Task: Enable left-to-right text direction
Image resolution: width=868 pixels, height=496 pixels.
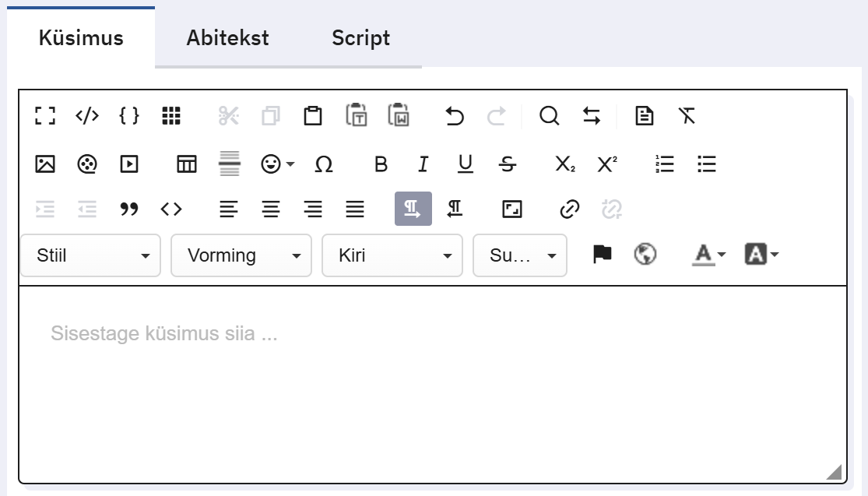Action: 413,209
